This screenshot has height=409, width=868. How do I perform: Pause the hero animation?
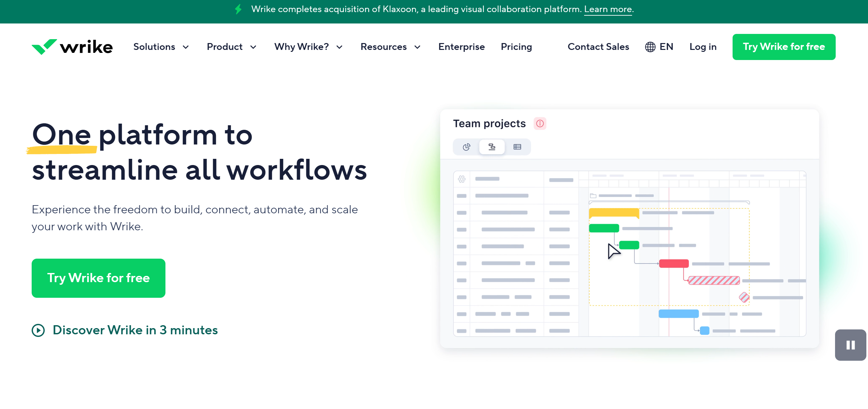850,345
